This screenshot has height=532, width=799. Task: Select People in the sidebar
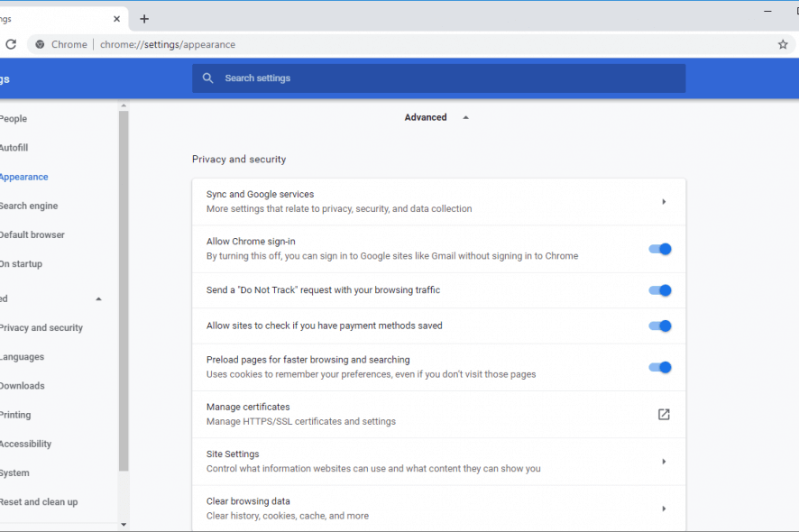point(14,119)
